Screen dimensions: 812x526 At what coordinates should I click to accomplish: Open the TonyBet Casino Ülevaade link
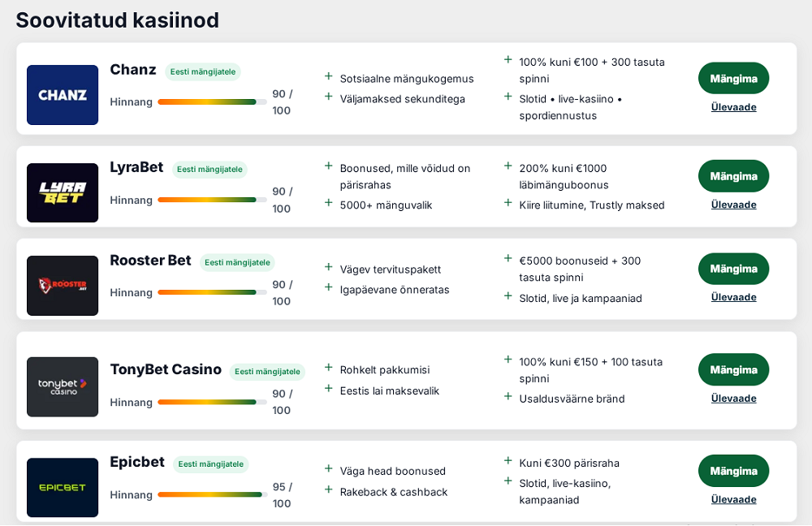pyautogui.click(x=733, y=399)
